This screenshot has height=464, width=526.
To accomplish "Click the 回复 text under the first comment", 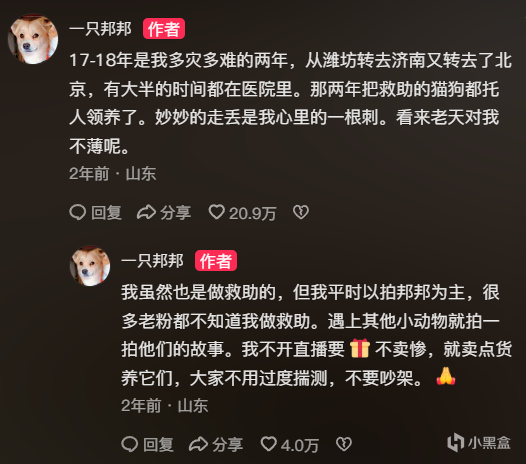I will pyautogui.click(x=107, y=213).
